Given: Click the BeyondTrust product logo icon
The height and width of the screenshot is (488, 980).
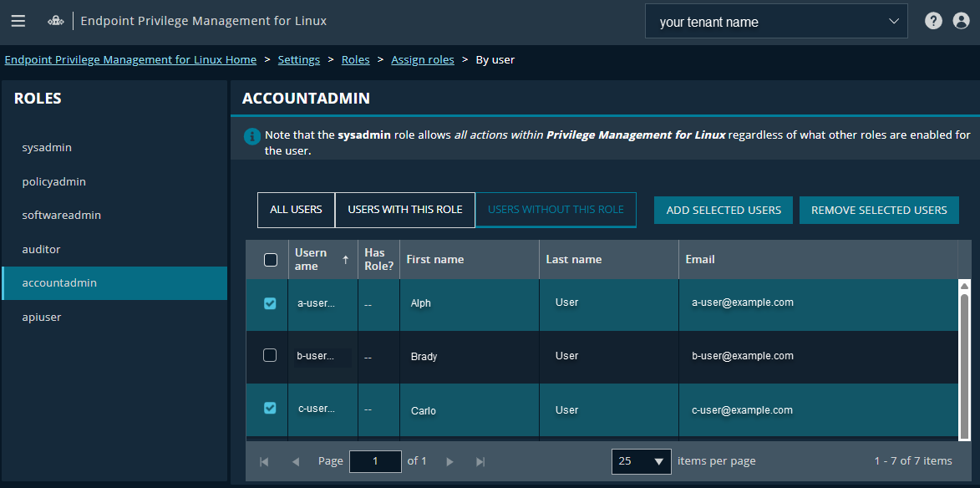Looking at the screenshot, I should click(x=56, y=21).
